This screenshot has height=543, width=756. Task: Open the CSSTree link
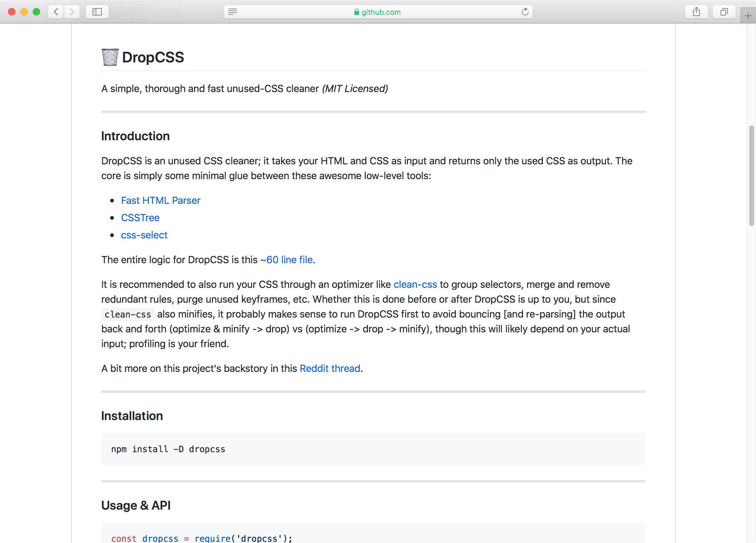pos(140,218)
